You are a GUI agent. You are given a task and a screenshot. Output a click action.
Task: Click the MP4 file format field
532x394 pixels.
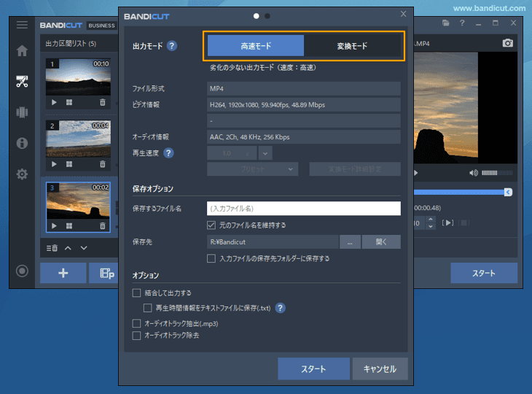(304, 89)
